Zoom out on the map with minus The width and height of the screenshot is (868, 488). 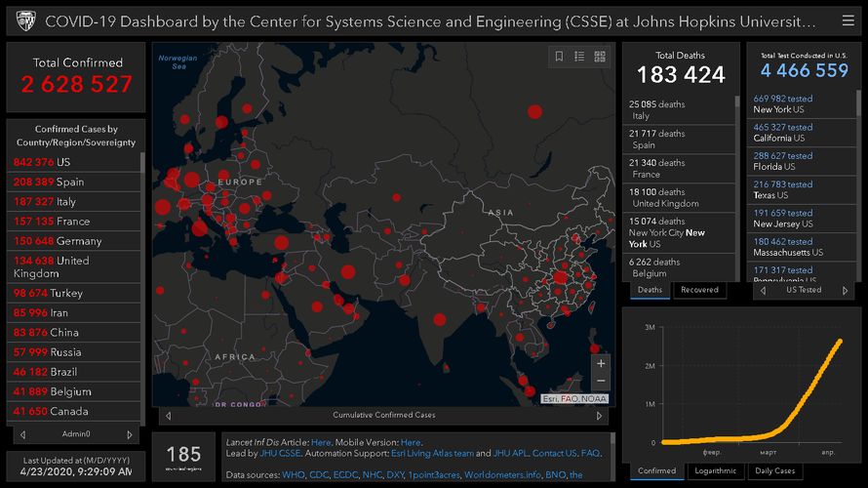coord(601,382)
